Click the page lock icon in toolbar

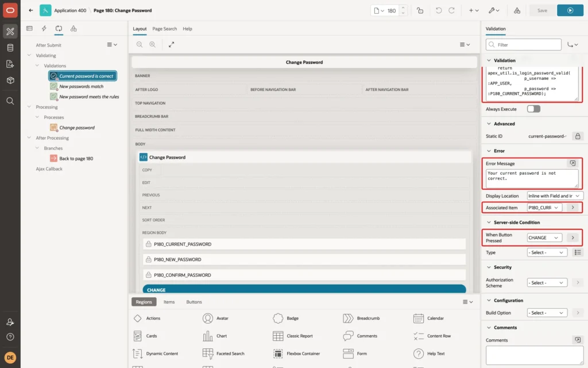click(x=420, y=10)
